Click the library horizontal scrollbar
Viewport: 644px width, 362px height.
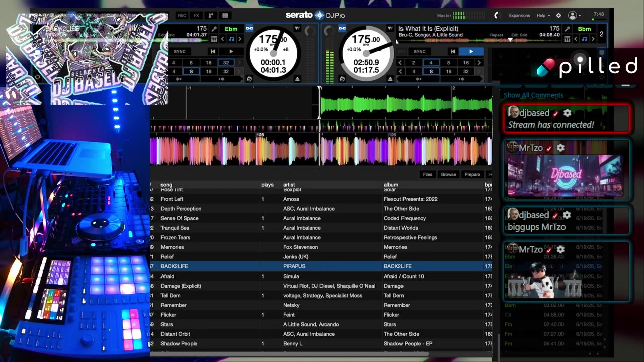pyautogui.click(x=289, y=354)
